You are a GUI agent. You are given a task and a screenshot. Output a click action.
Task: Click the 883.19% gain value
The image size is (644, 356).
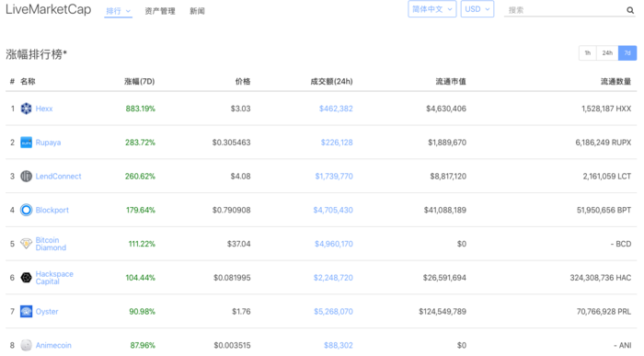(x=141, y=109)
